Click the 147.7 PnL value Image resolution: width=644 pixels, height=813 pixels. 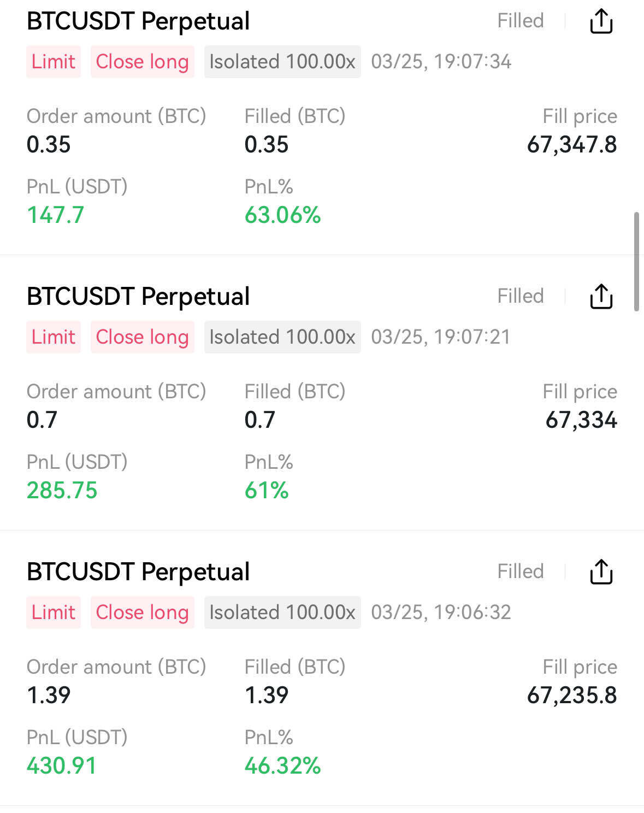(x=56, y=215)
